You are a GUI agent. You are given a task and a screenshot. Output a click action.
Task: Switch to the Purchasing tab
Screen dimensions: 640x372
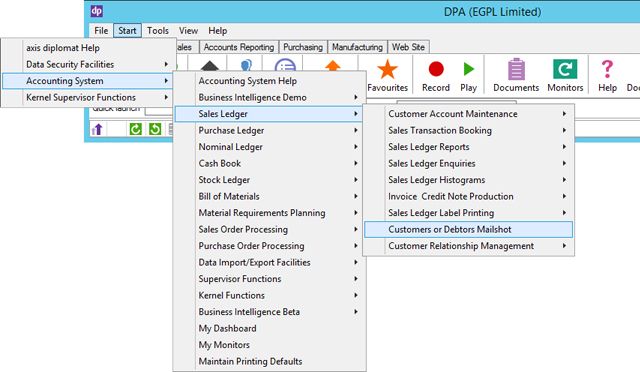click(303, 47)
